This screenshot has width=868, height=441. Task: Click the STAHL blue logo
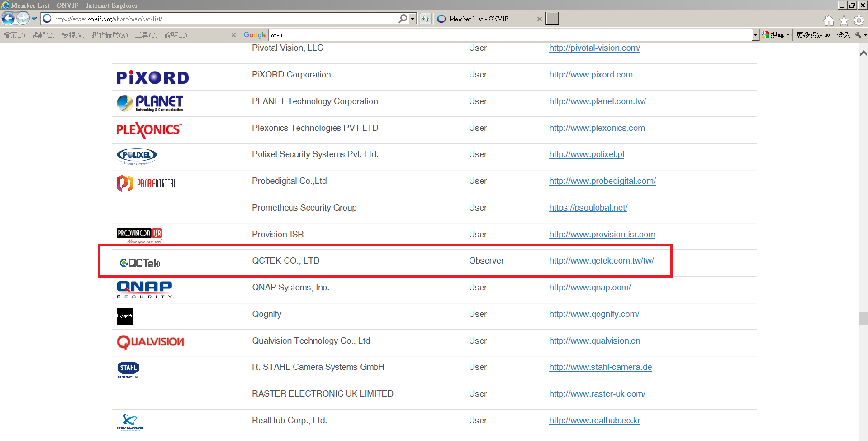pos(128,370)
